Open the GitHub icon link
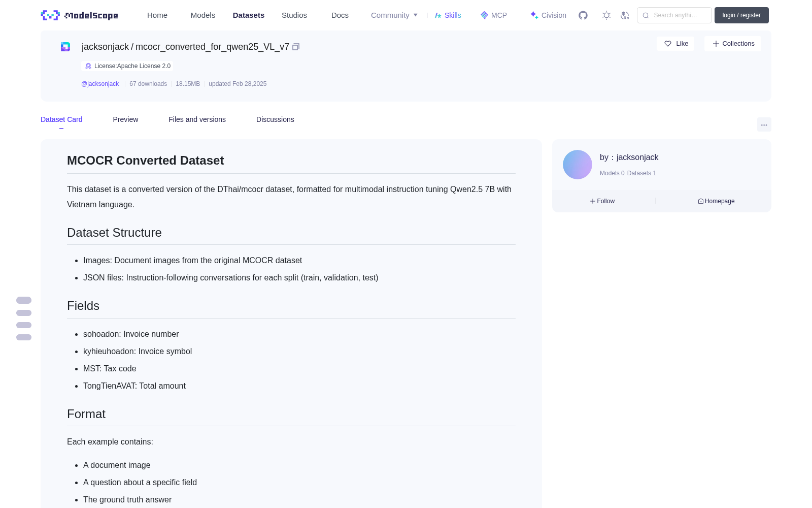 coord(583,15)
